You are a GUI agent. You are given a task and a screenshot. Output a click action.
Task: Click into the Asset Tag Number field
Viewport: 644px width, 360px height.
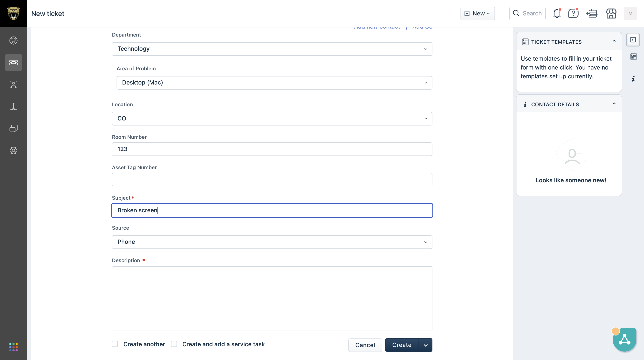(x=272, y=179)
